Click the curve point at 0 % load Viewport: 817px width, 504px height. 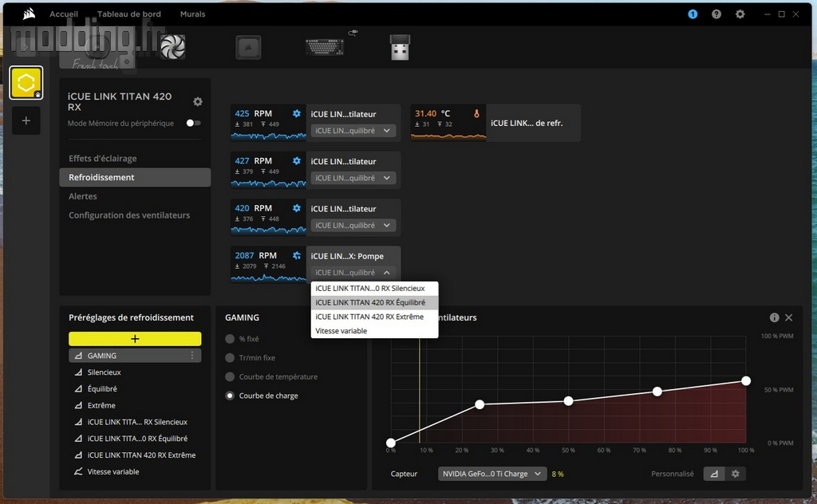(x=391, y=443)
